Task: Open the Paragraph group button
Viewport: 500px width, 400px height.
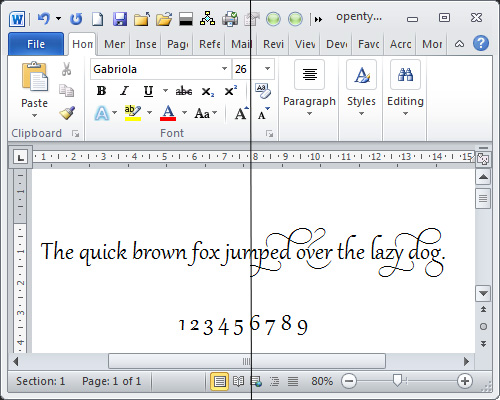Action: [309, 87]
